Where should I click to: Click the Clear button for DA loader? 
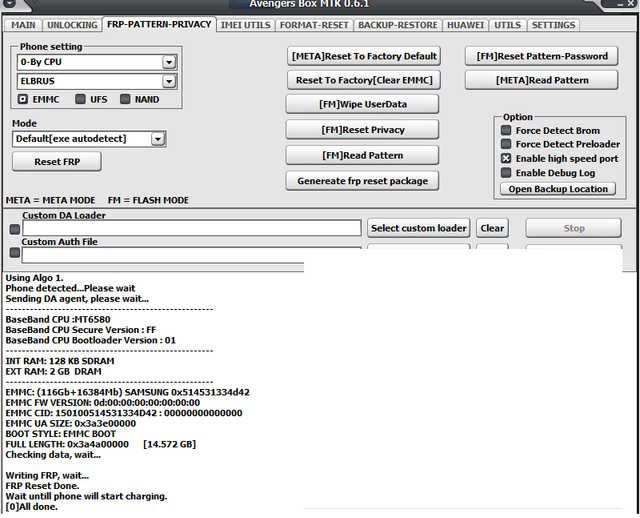[x=492, y=228]
